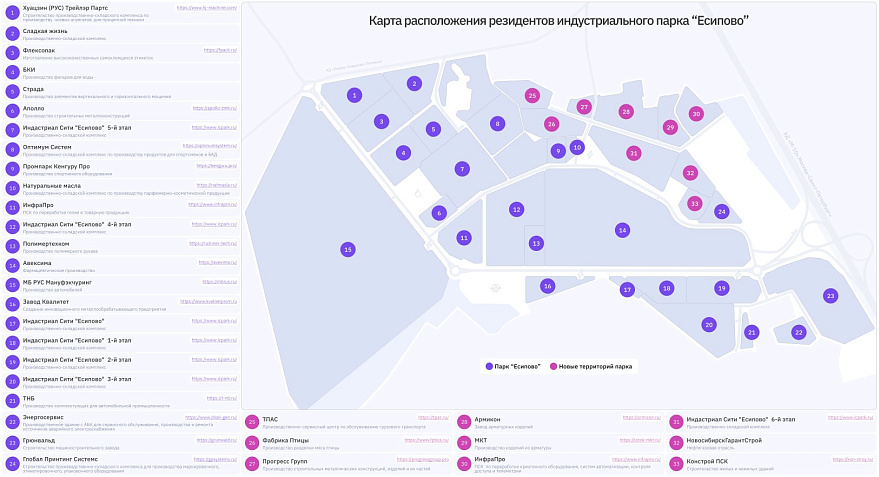Image resolution: width=880 pixels, height=477 pixels.
Task: Click map marker 1 on the park map
Action: coord(354,95)
